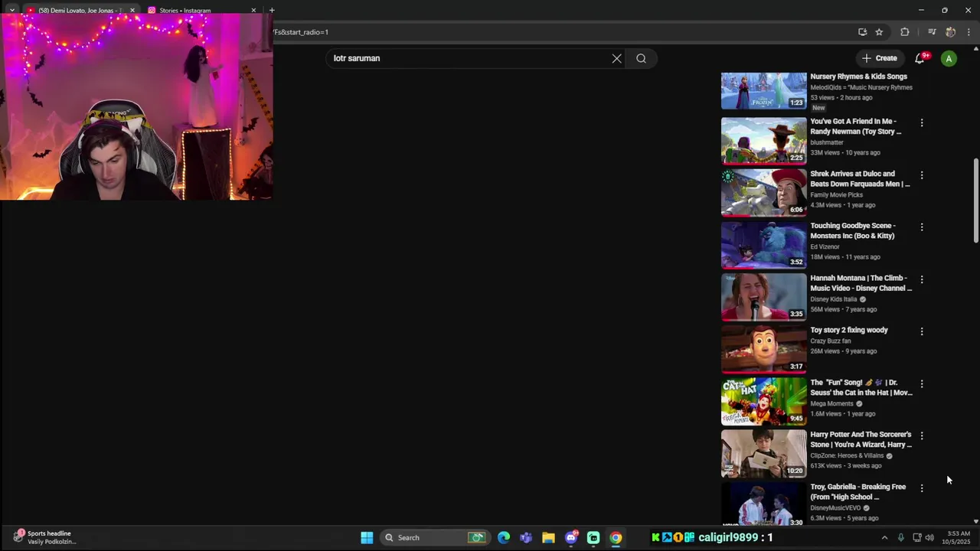Screen dimensions: 980x551
Task: Open options for The Fun Song video
Action: pos(922,383)
